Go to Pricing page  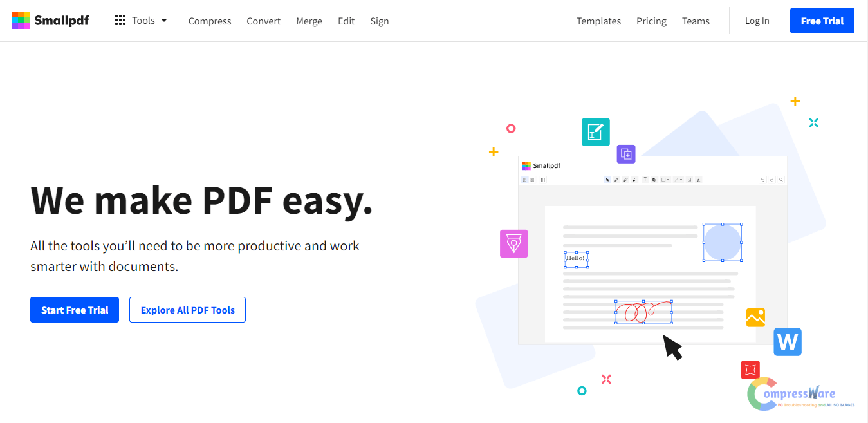pos(651,21)
